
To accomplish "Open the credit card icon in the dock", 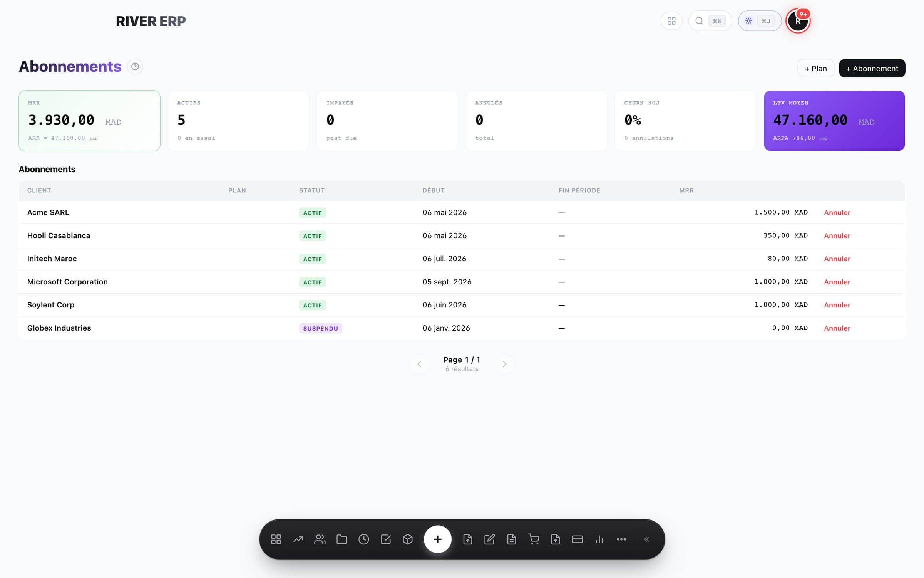I will (x=577, y=539).
